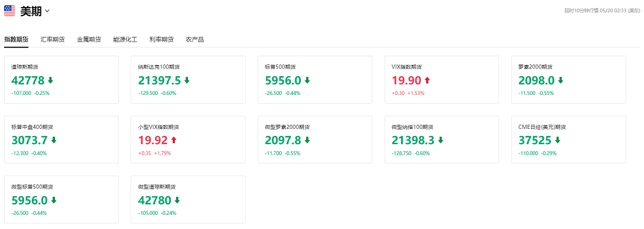Open the CME日经(美元)期货 card title

click(542, 127)
